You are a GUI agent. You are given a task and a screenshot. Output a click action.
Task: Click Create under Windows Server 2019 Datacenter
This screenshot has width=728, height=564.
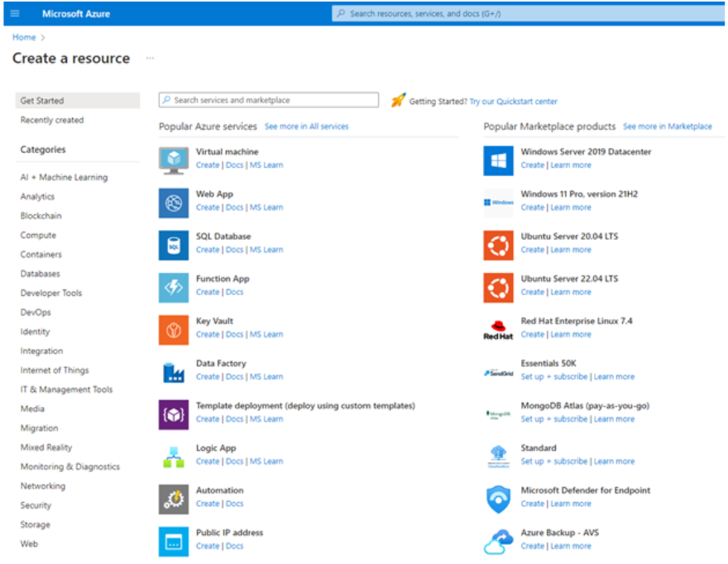533,165
